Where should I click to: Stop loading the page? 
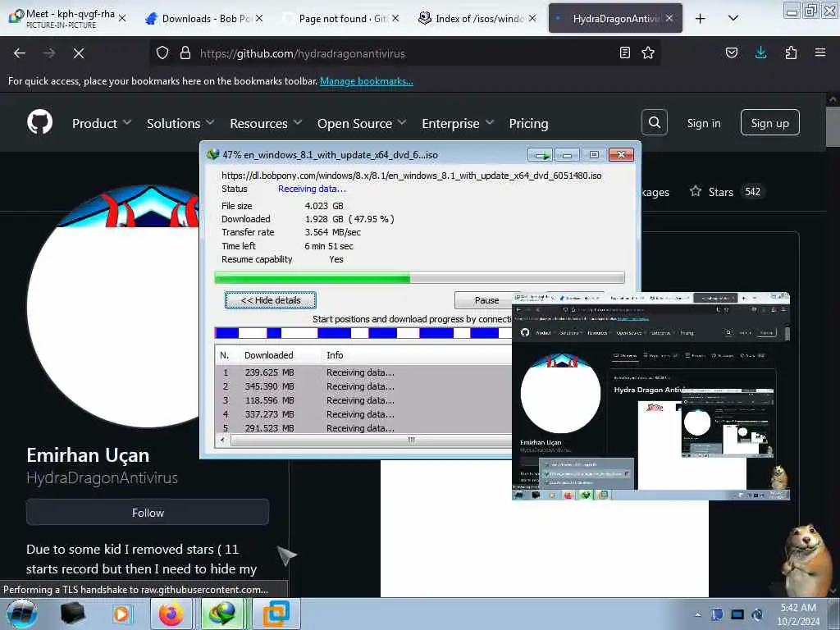(x=79, y=53)
